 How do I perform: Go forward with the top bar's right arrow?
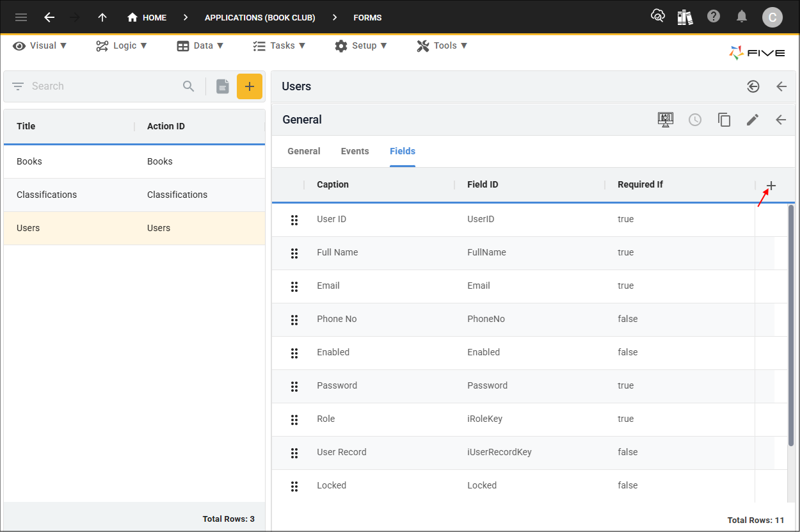tap(76, 17)
